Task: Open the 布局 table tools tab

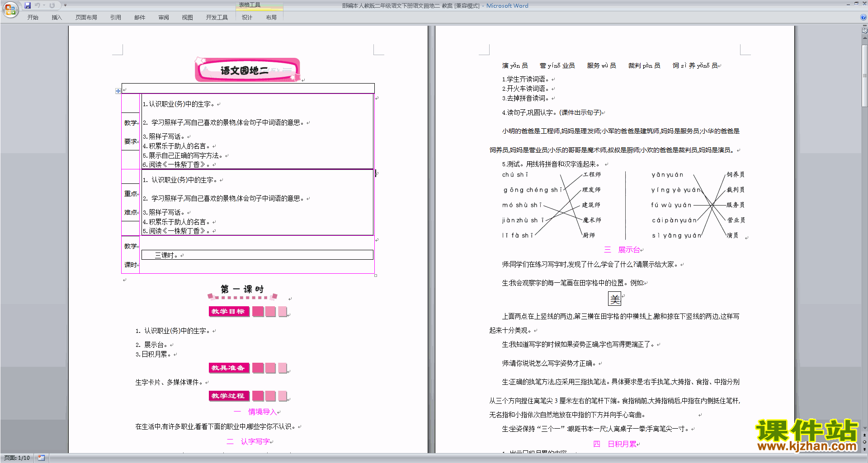Action: tap(271, 17)
